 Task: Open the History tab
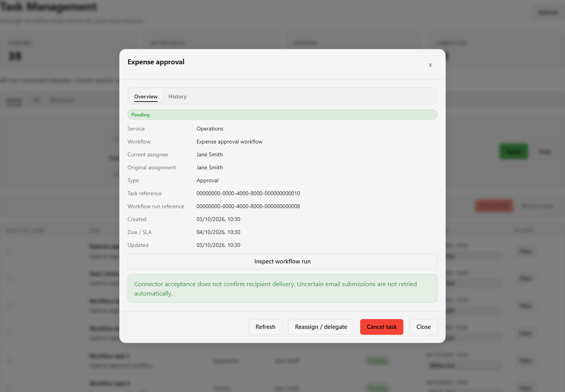click(x=178, y=96)
